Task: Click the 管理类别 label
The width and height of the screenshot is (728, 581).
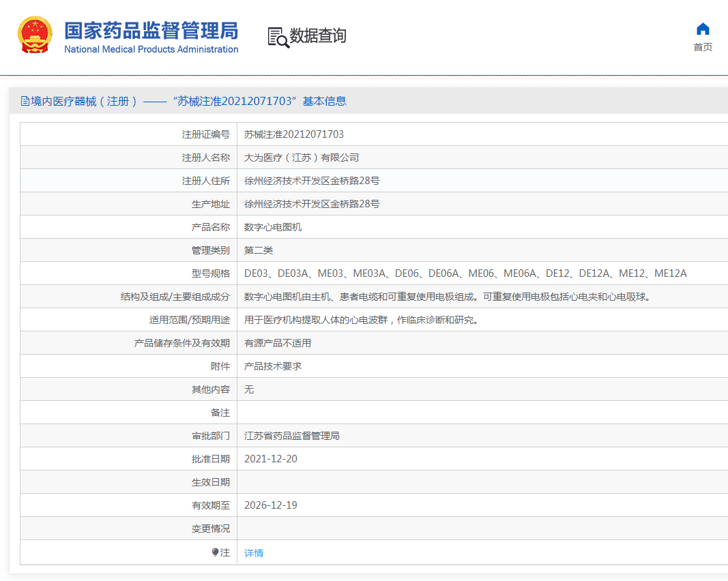Action: tap(211, 250)
